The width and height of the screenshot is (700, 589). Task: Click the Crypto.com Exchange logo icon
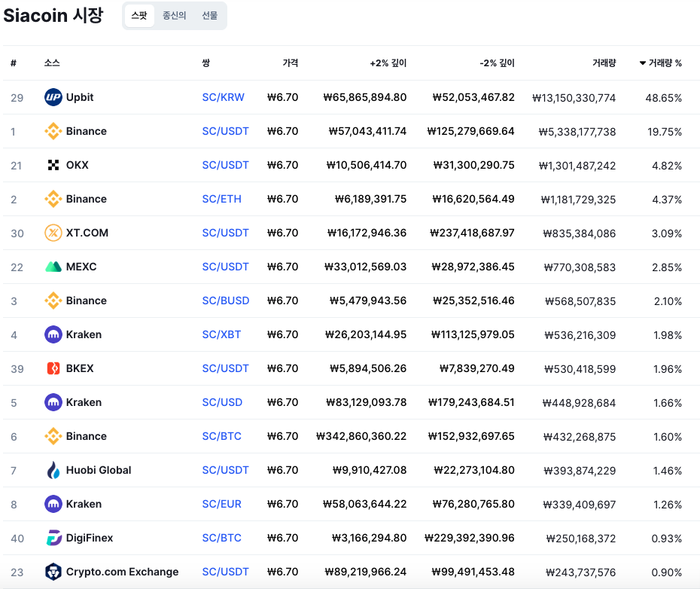coord(53,572)
